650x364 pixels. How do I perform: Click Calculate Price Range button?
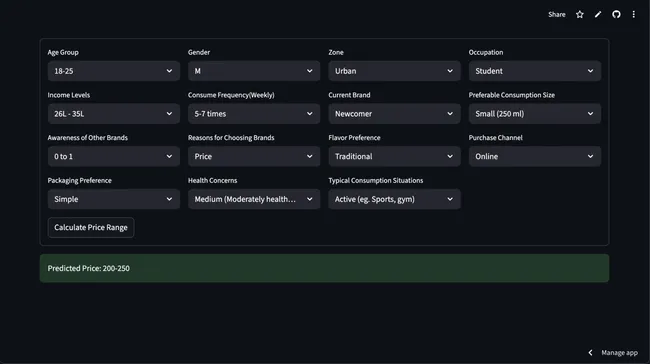coord(91,228)
